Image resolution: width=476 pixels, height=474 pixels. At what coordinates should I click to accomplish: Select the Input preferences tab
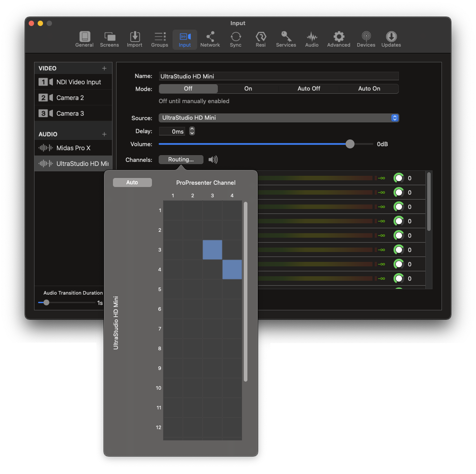coord(185,39)
